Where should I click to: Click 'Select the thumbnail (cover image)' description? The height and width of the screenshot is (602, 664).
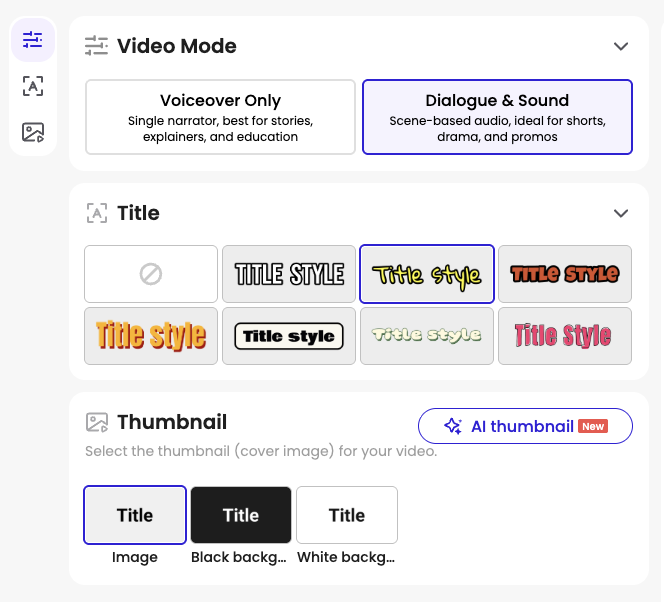coord(261,451)
